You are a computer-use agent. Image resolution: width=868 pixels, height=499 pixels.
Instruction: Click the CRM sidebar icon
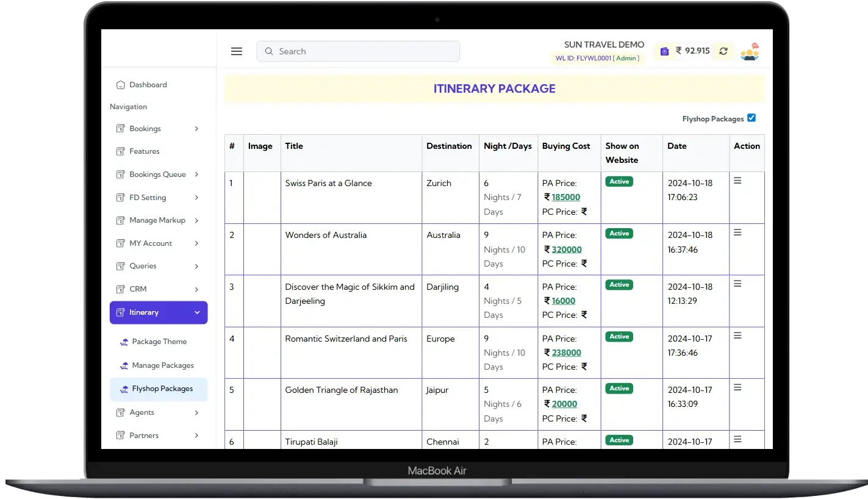coord(121,289)
